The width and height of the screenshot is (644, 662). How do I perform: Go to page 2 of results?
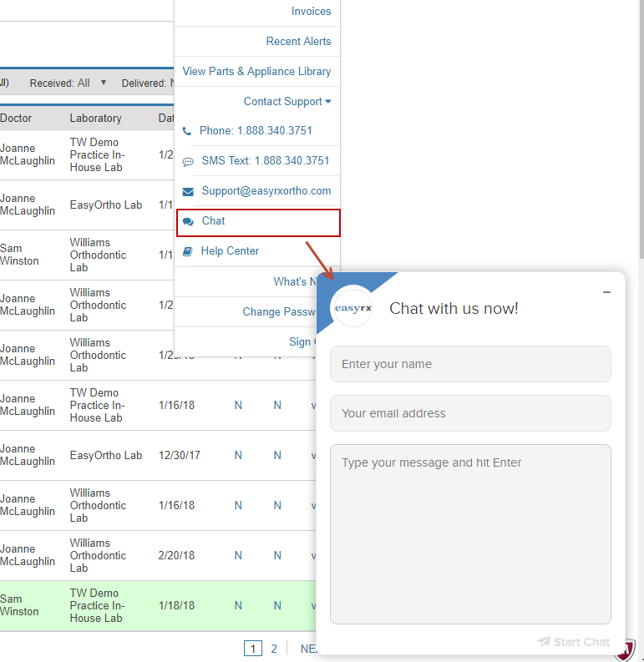[x=274, y=649]
